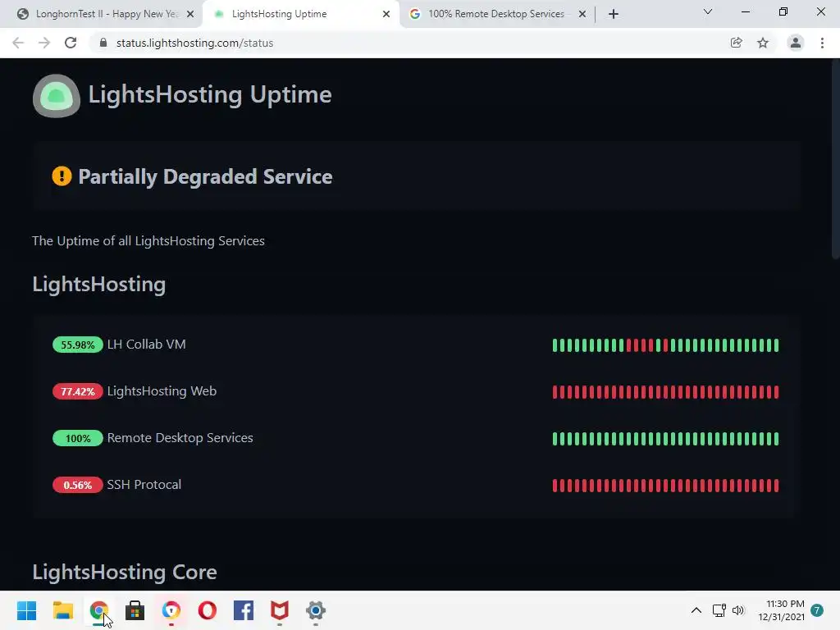Open the notification count badge
The image size is (840, 630).
(817, 610)
